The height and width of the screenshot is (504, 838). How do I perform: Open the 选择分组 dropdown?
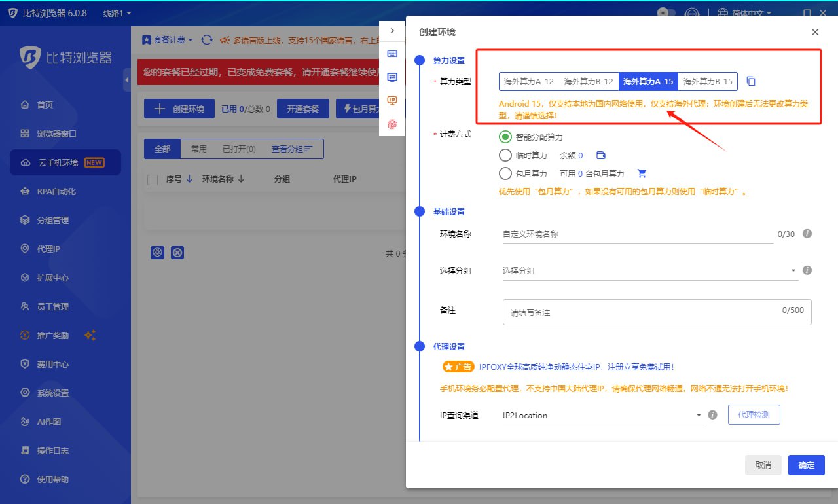click(649, 271)
